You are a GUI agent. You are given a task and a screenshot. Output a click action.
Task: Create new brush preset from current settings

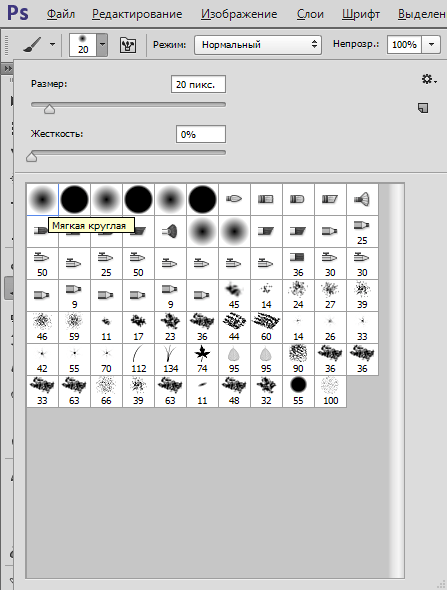[x=423, y=108]
